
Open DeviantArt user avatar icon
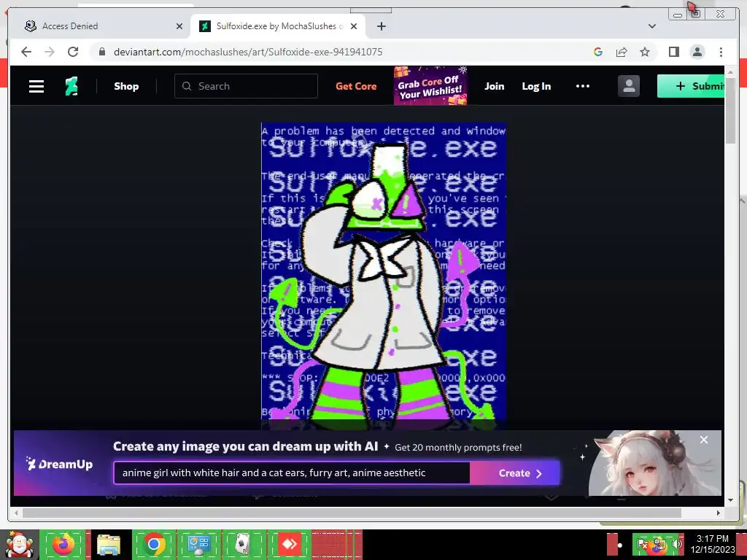point(629,86)
